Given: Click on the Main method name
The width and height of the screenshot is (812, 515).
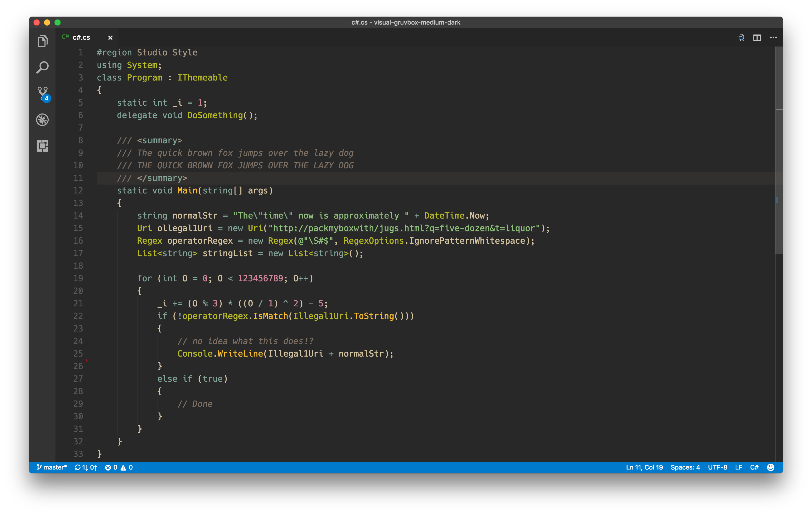Looking at the screenshot, I should (x=187, y=190).
